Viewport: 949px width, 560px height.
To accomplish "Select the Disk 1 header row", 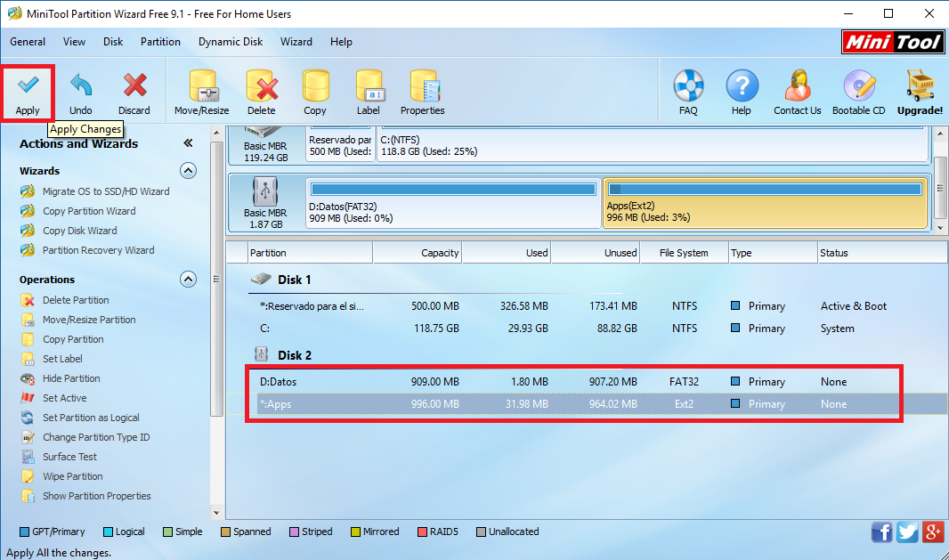I will click(x=587, y=280).
